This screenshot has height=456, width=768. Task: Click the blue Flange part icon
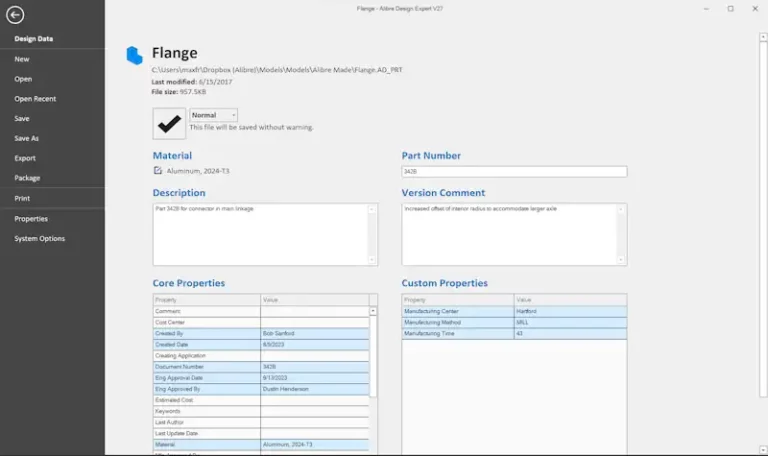coord(134,55)
